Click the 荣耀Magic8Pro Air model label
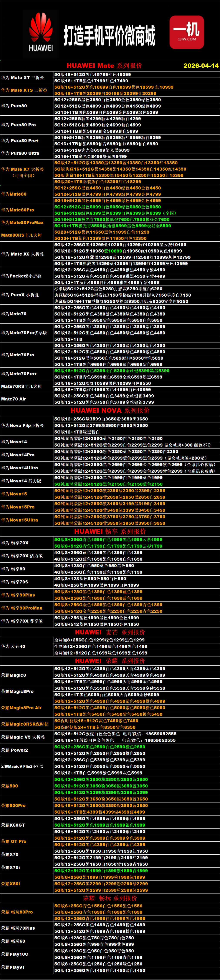220x980 pixels. (21, 708)
